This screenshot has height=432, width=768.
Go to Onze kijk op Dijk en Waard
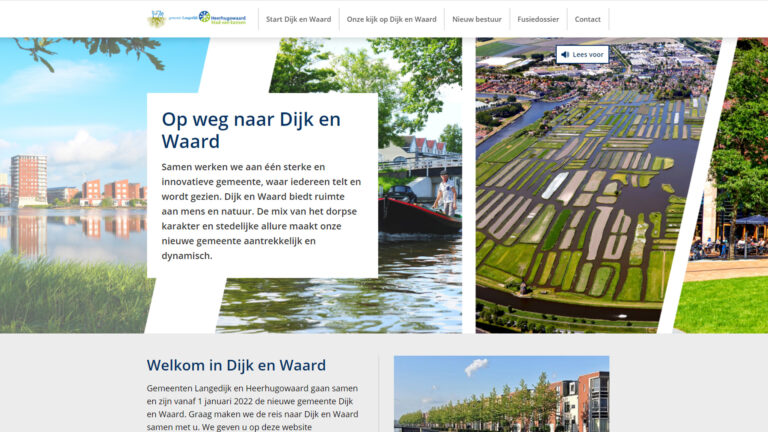[x=391, y=19]
